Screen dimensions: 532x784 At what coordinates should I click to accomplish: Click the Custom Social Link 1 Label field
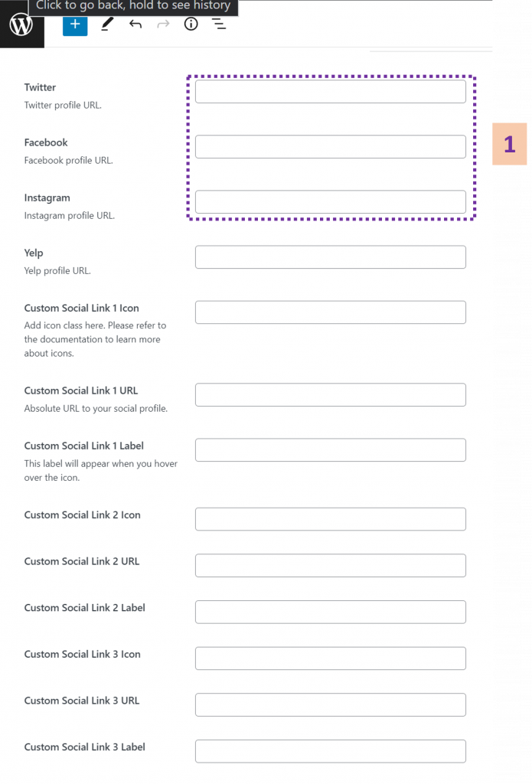[330, 450]
